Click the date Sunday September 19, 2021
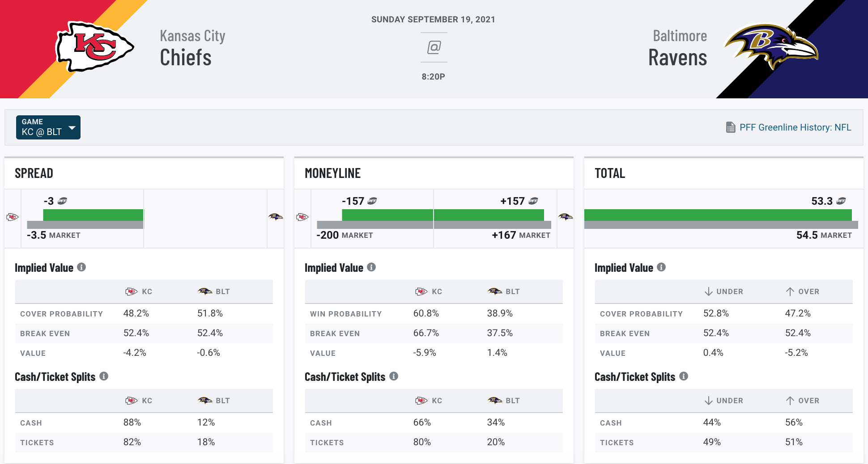868x464 pixels. [x=433, y=20]
